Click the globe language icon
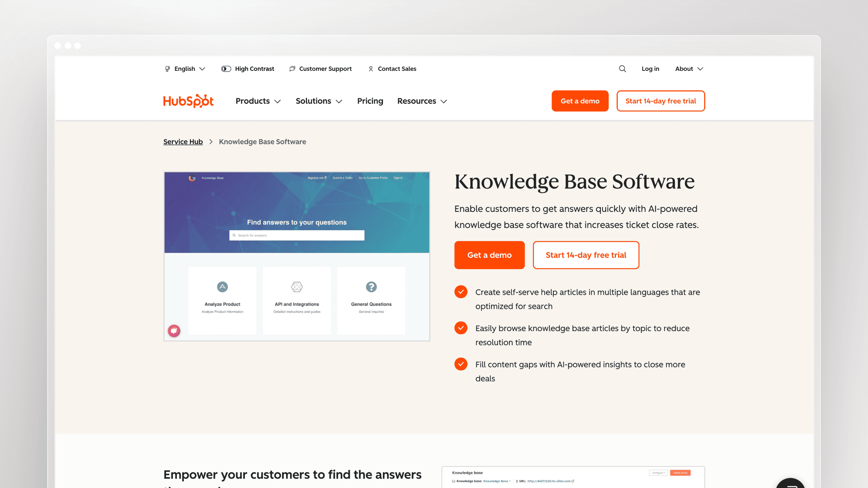The width and height of the screenshot is (868, 488). pos(167,69)
